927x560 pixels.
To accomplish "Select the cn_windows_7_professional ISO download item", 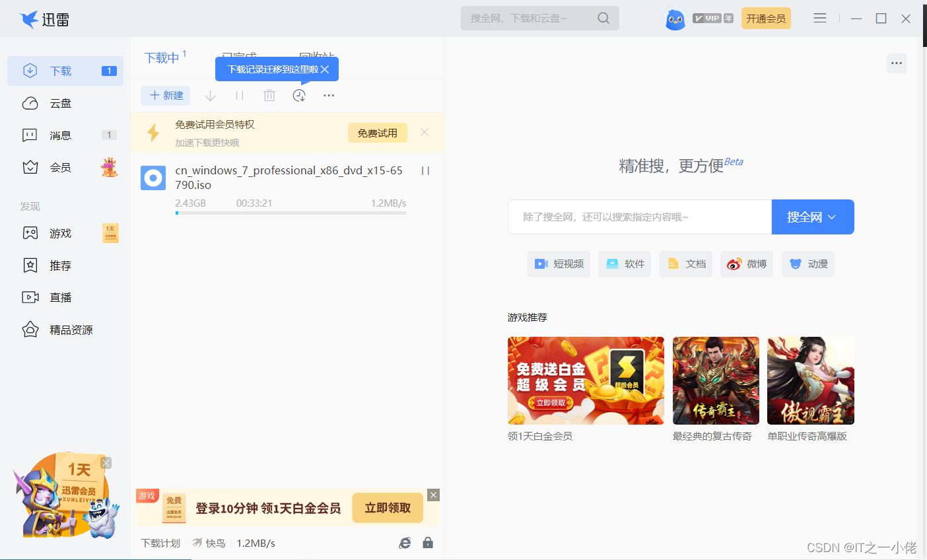I will pyautogui.click(x=287, y=189).
